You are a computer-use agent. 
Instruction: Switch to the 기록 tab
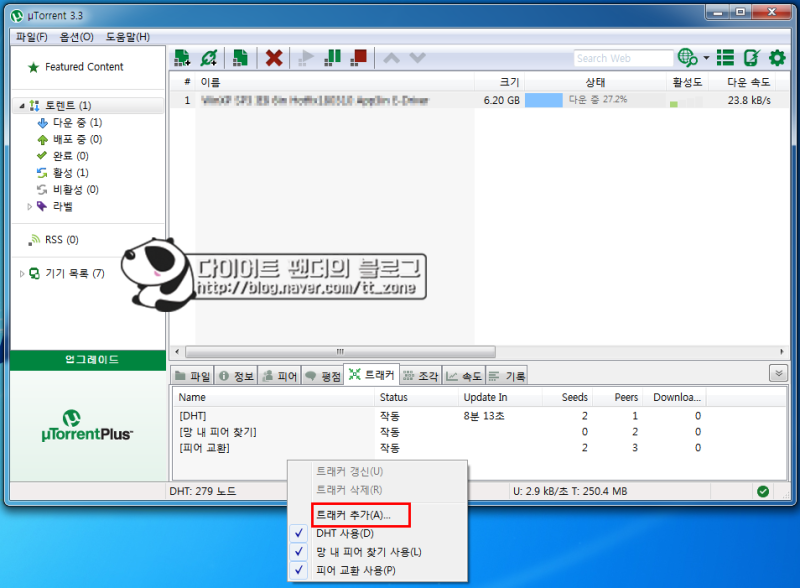(x=507, y=376)
